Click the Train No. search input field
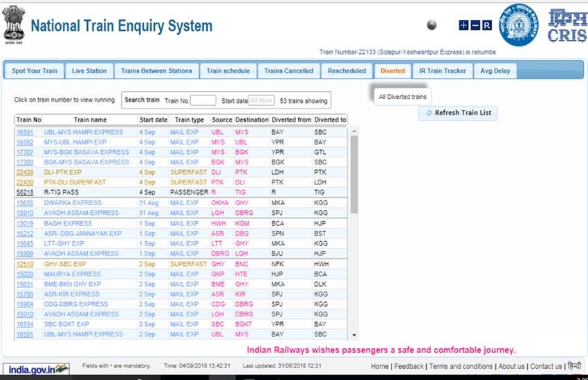The image size is (588, 380). pyautogui.click(x=203, y=100)
